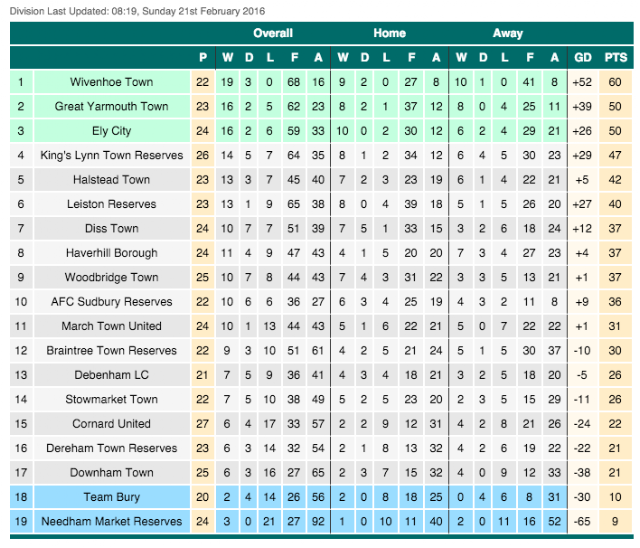Viewport: 640px width, 548px height.
Task: Select the Home section header
Action: [389, 33]
